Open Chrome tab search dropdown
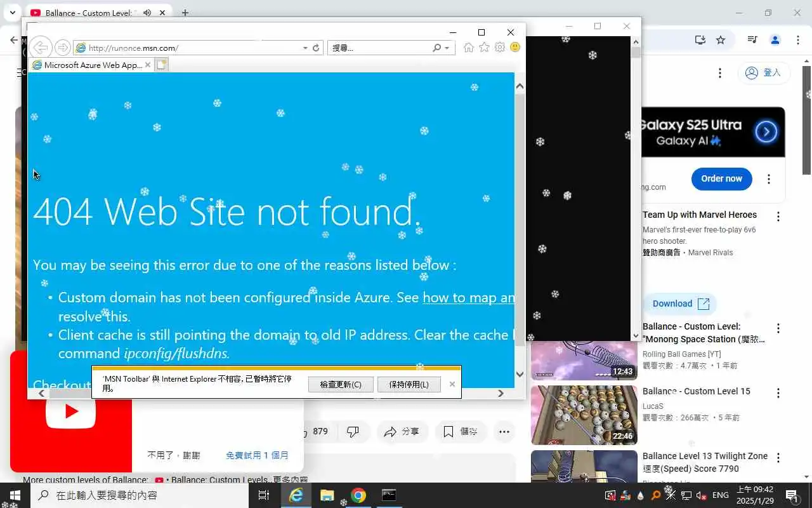812x508 pixels. click(x=12, y=12)
